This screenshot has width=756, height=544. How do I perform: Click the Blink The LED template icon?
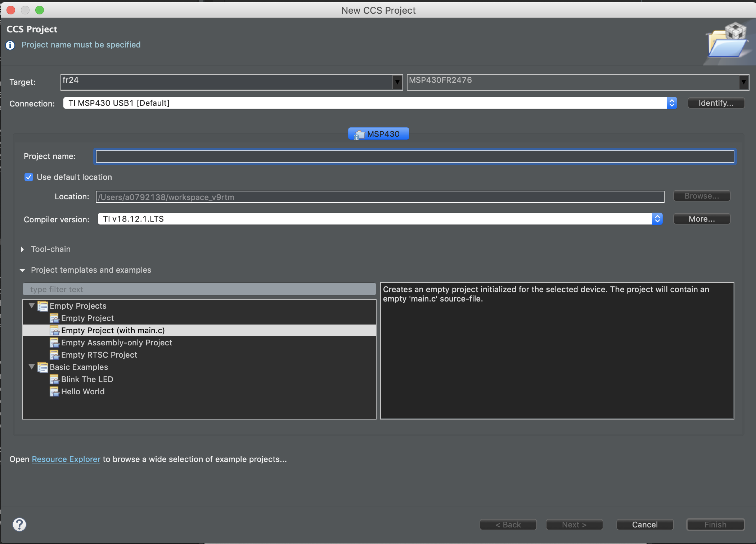pos(54,380)
